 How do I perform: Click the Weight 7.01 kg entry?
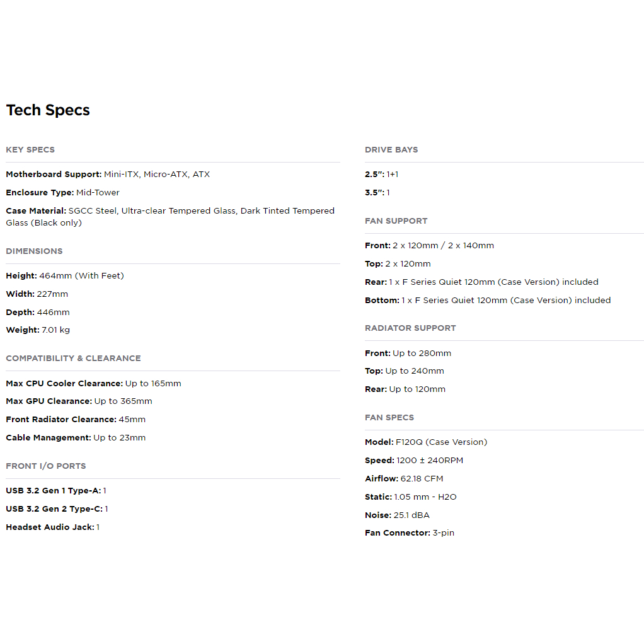38,330
